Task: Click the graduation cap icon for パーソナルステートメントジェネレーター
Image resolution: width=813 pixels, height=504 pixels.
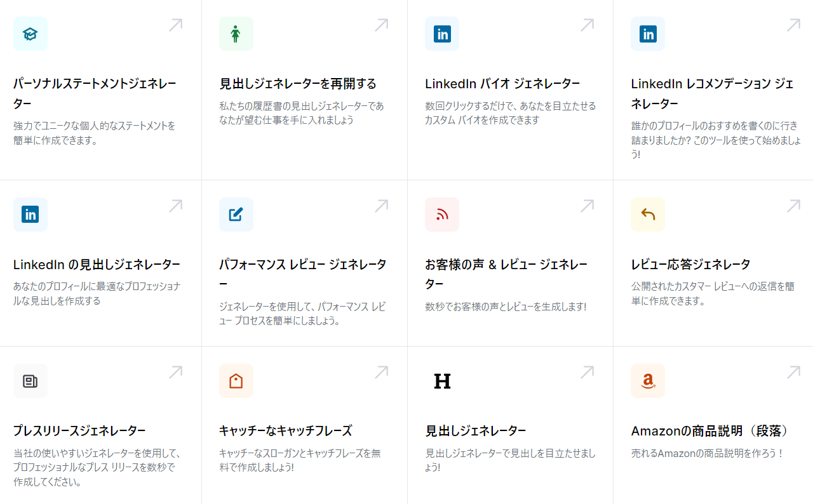Action: [30, 34]
